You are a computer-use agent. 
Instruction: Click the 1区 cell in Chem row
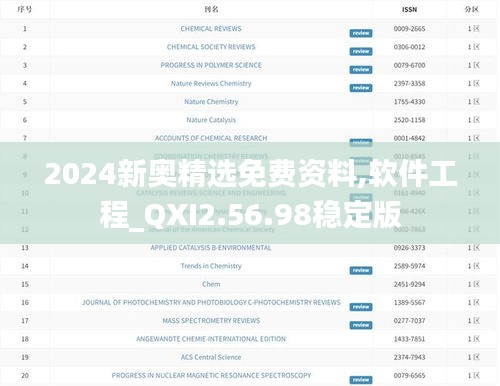(x=473, y=284)
